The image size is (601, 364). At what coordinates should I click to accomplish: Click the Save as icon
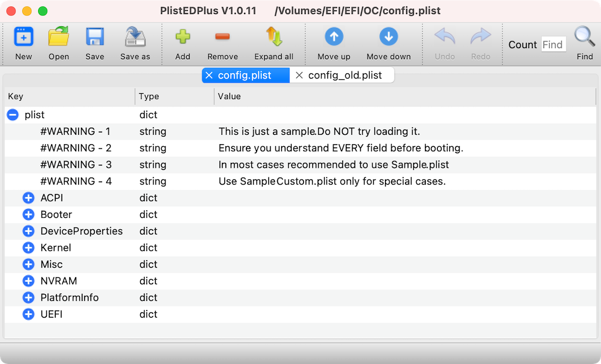pyautogui.click(x=135, y=37)
